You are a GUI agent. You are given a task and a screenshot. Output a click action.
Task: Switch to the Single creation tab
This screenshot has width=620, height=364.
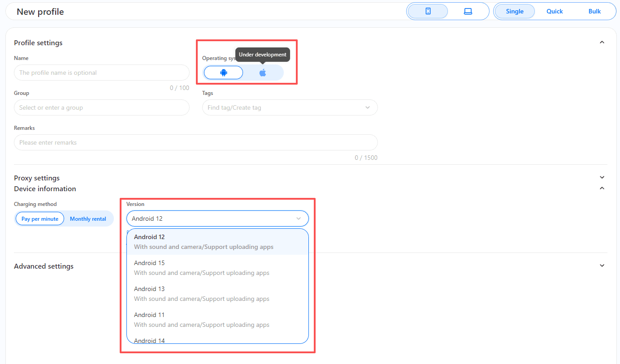coord(514,11)
